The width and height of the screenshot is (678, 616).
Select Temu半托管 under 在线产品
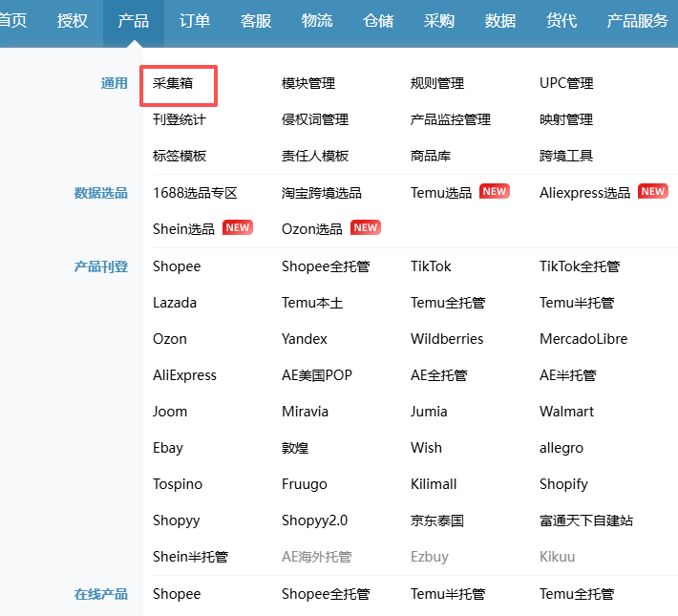(448, 594)
